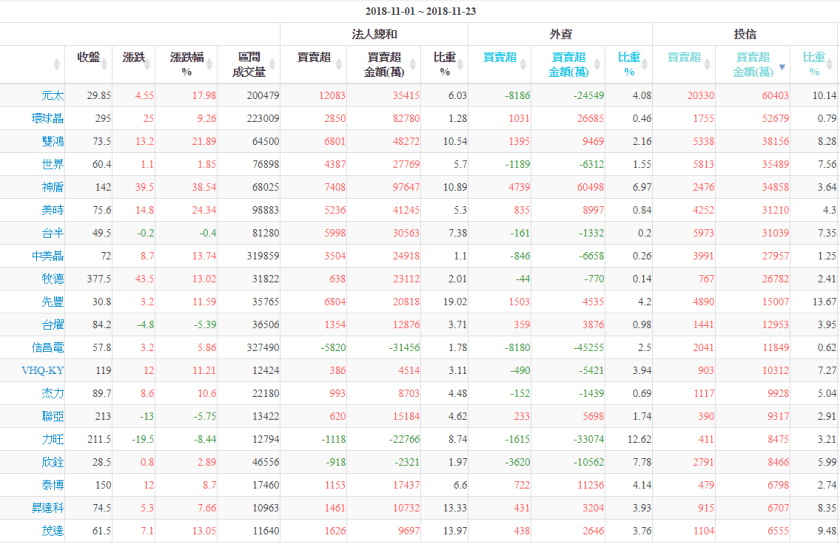
Task: Click the date range 2018-11-01 ~ 2018-11-23
Action: click(419, 10)
